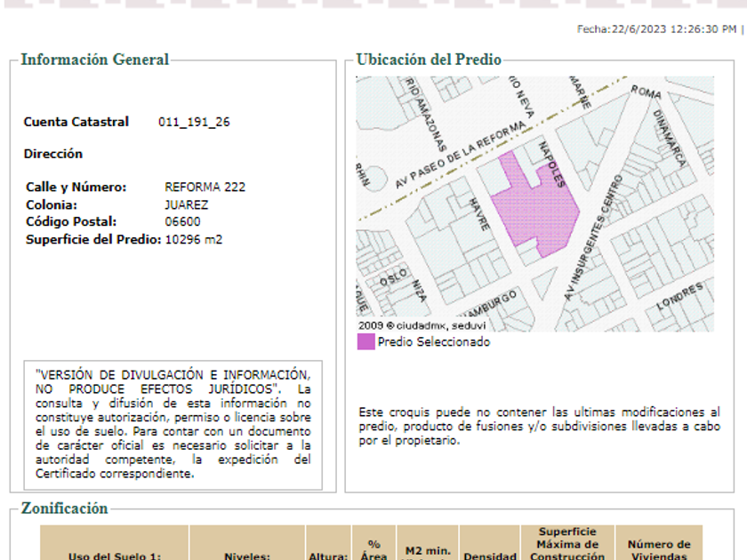Click the Cuenta Catastral value 011_191_26

pos(194,123)
